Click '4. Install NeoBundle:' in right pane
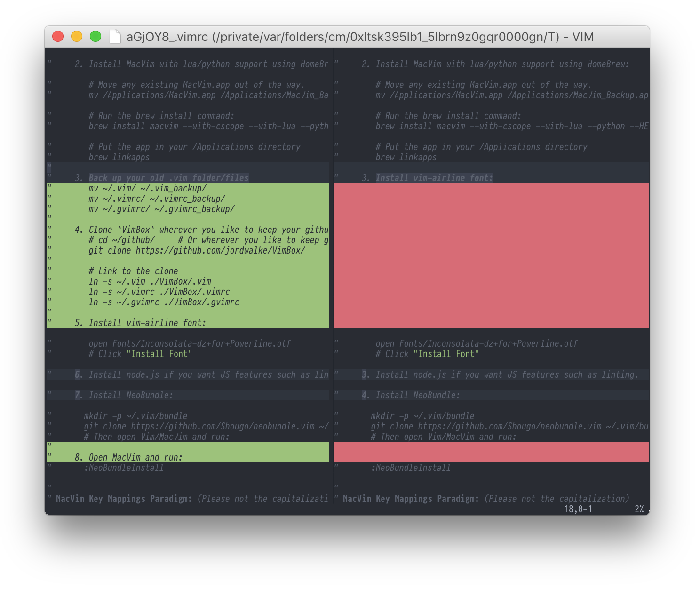This screenshot has width=700, height=604. tap(411, 395)
